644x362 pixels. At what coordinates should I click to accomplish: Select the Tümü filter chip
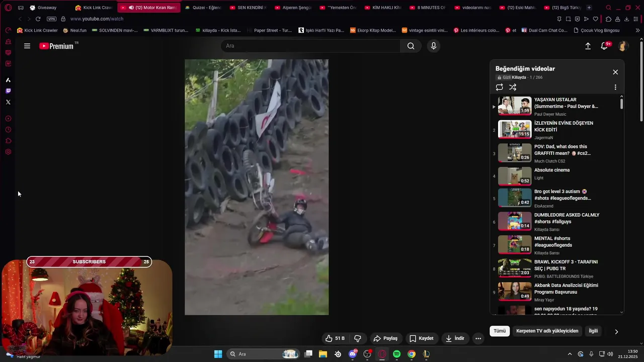500,331
